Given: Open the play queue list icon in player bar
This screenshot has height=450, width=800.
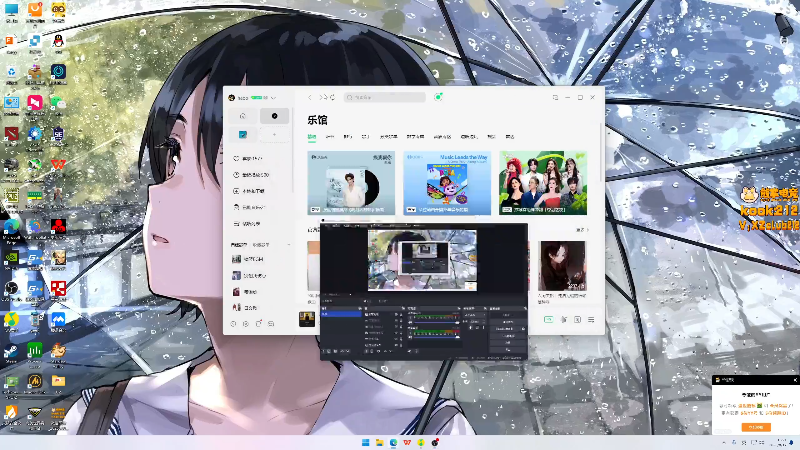Looking at the screenshot, I should (x=591, y=319).
